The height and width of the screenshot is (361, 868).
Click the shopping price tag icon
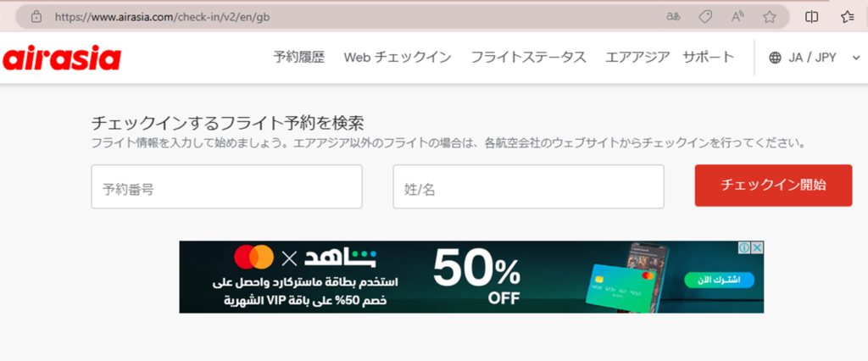click(x=704, y=17)
